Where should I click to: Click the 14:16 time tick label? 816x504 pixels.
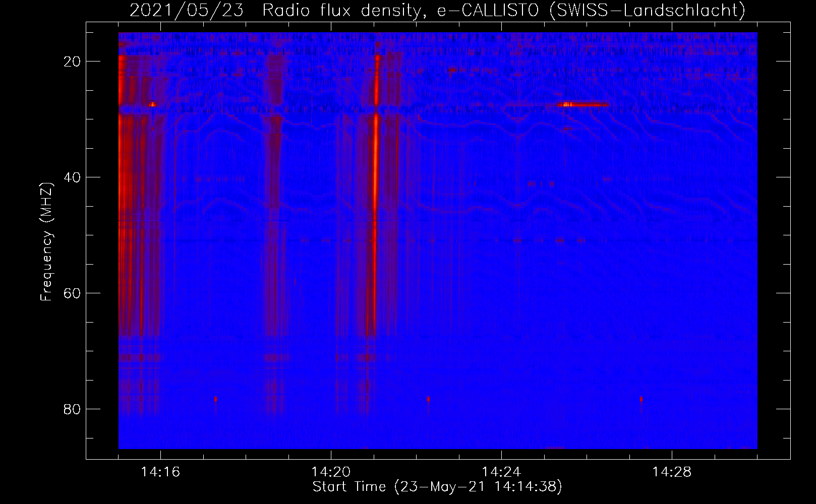pos(160,472)
